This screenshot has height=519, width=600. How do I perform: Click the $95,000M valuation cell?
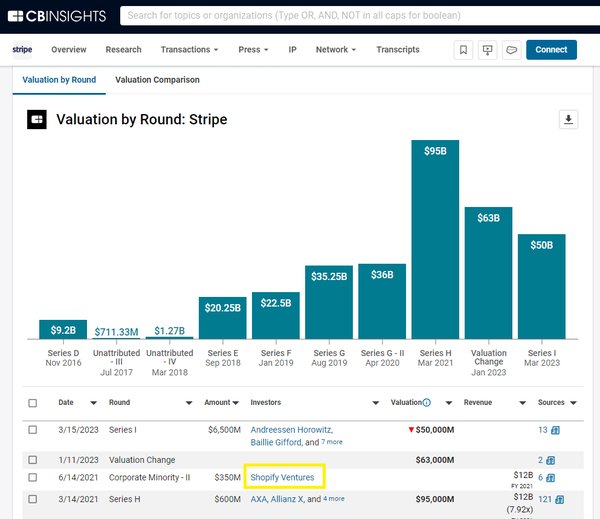(x=435, y=499)
